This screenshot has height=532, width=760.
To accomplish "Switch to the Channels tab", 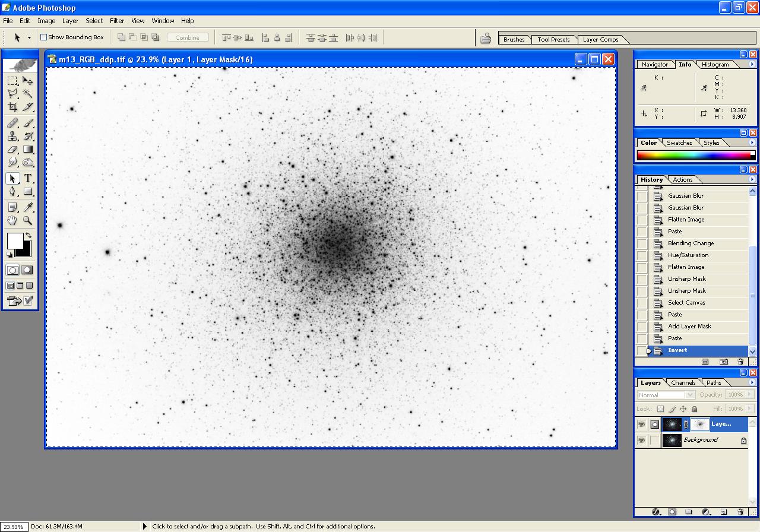I will [x=683, y=383].
